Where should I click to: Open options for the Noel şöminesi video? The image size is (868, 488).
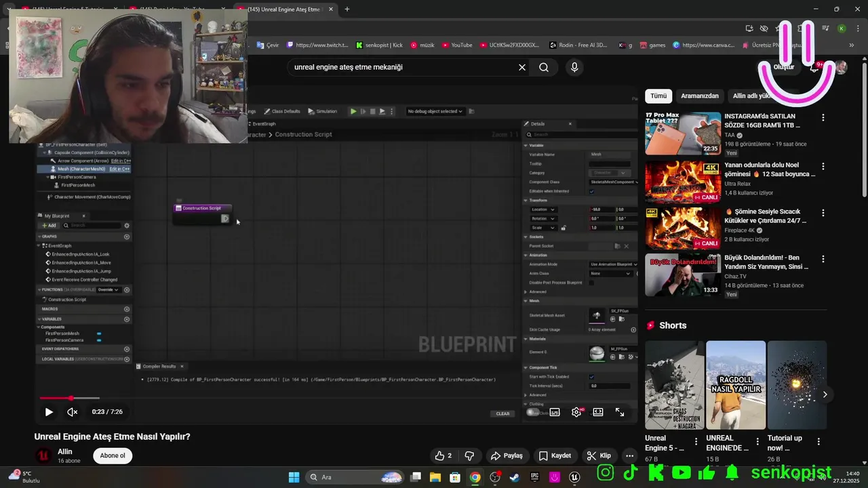[823, 166]
